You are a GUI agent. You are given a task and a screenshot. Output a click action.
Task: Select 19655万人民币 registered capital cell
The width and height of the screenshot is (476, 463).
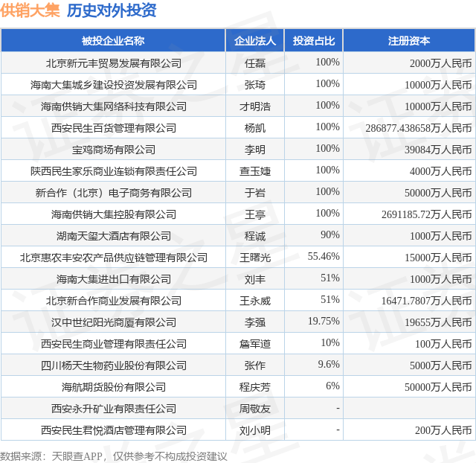click(438, 322)
